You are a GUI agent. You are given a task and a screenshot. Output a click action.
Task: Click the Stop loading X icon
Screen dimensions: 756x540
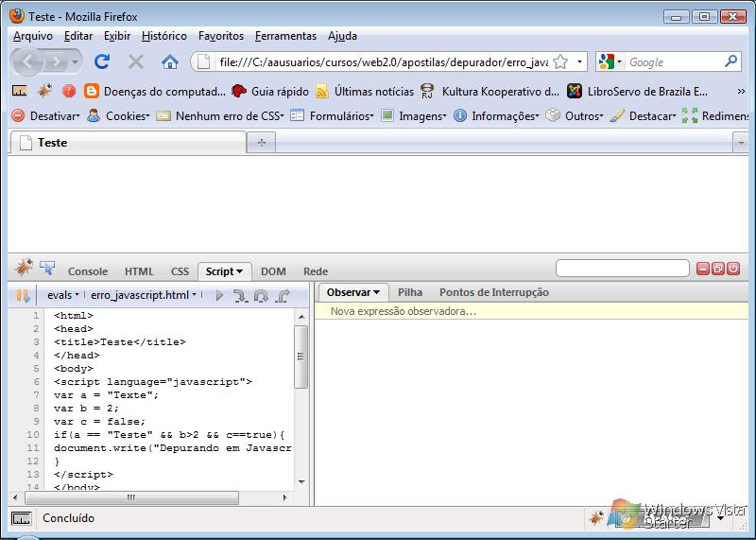pos(136,61)
